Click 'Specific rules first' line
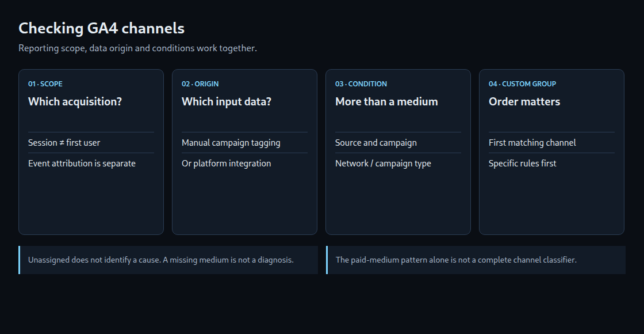The image size is (644, 334). [x=523, y=164]
